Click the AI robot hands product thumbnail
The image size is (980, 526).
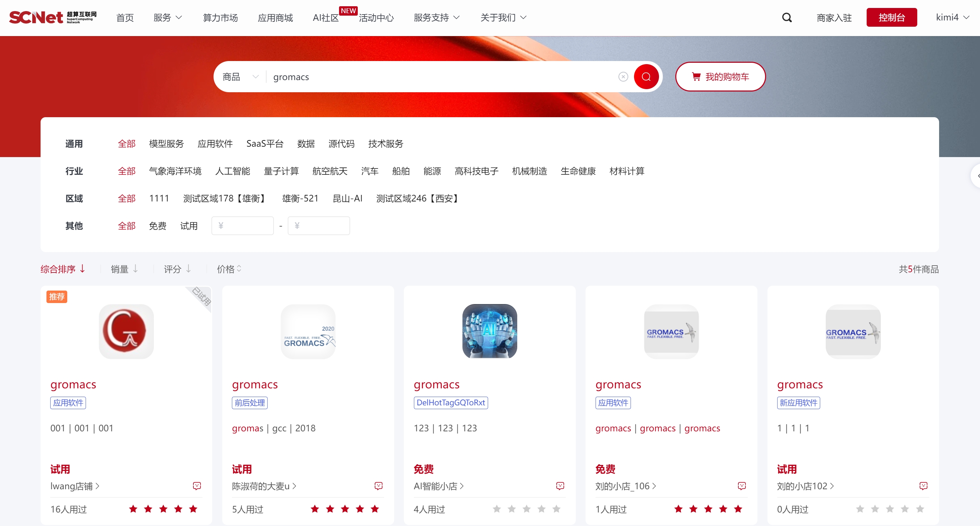(x=489, y=331)
